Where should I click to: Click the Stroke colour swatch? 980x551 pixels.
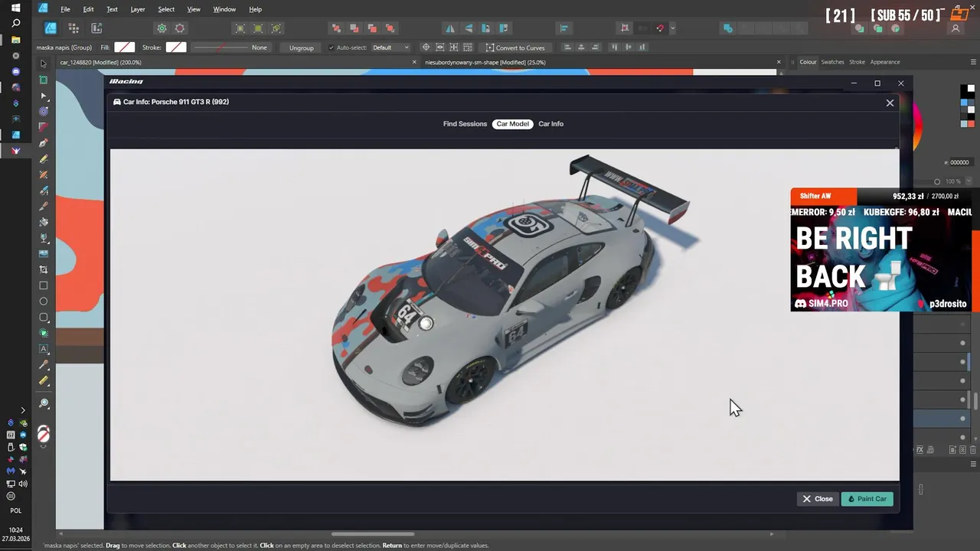[176, 47]
